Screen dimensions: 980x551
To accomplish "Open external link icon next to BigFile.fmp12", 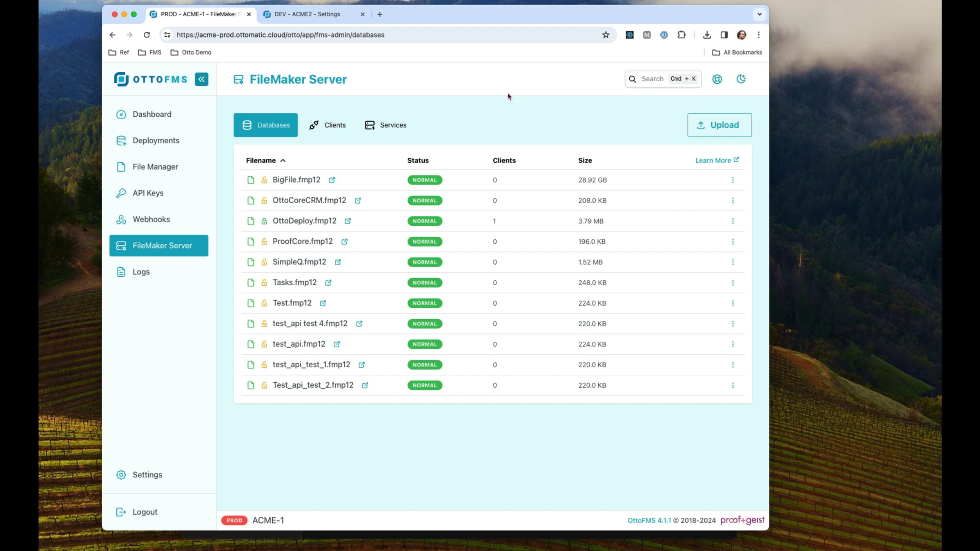I will pos(332,180).
